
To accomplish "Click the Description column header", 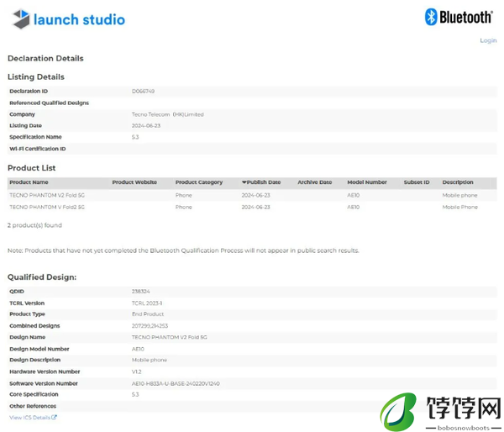I will tap(458, 182).
